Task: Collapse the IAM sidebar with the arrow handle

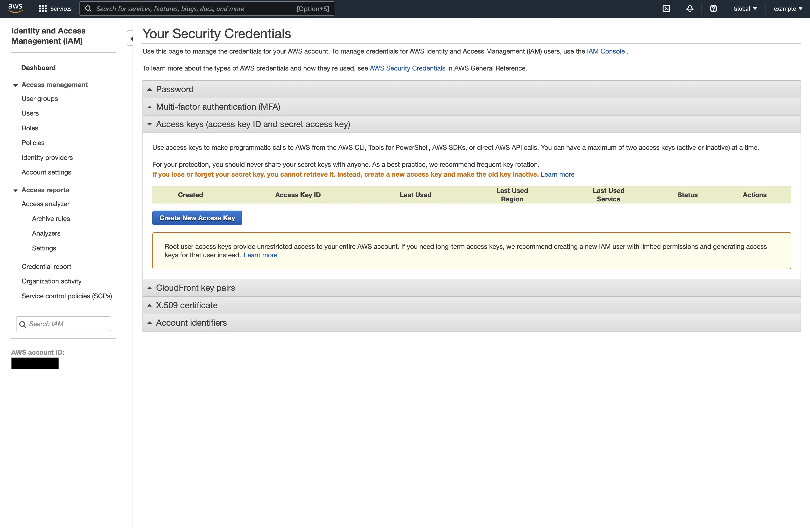Action: point(131,38)
